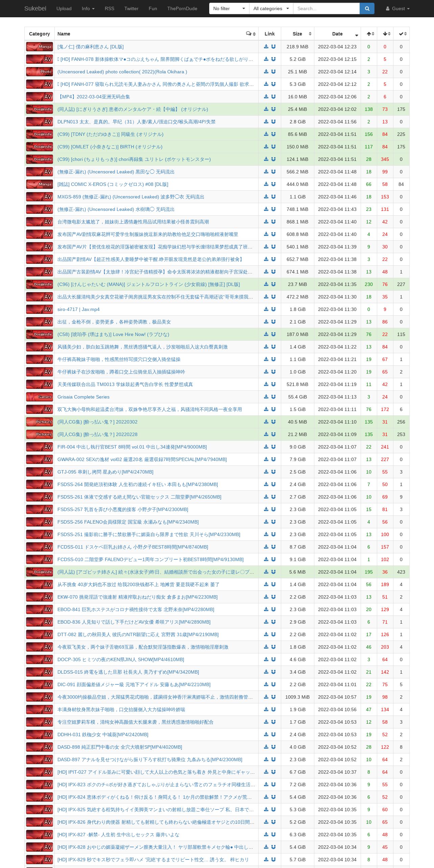The height and width of the screenshot is (868, 434).
Task: Download torrent file for siro-4717 | Jav.mp4
Action: tap(266, 309)
